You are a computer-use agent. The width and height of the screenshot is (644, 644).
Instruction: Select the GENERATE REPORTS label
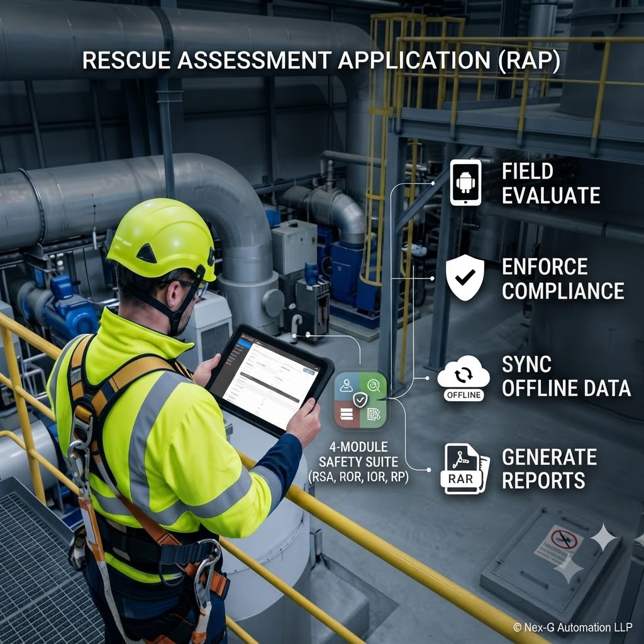click(549, 469)
